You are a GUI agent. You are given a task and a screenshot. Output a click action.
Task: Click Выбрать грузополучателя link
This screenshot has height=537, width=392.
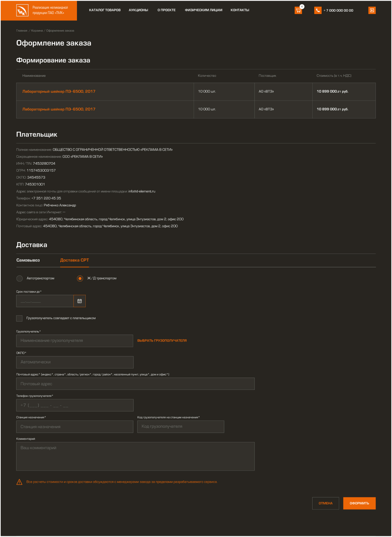[162, 340]
